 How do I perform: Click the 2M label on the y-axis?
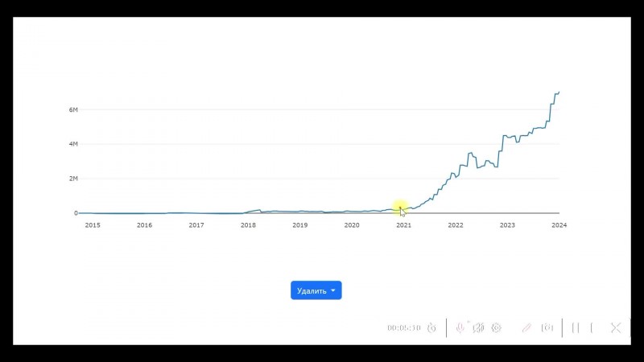click(72, 179)
